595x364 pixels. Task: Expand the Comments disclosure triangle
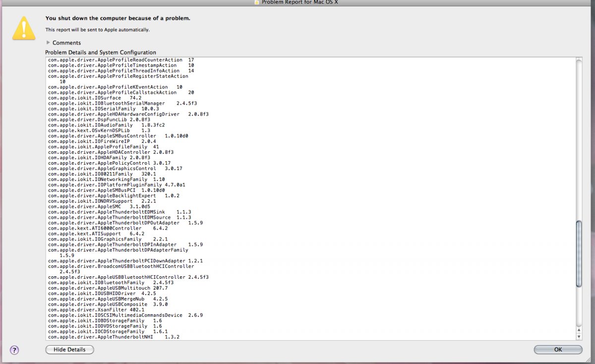coord(48,43)
